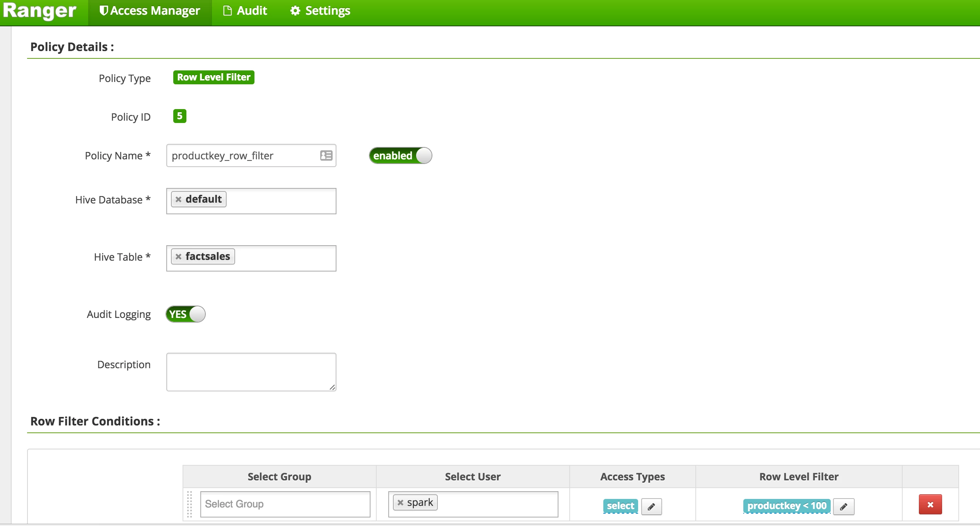Edit the row level filter with the pencil icon
Screen dimensions: 980x526
tap(843, 507)
